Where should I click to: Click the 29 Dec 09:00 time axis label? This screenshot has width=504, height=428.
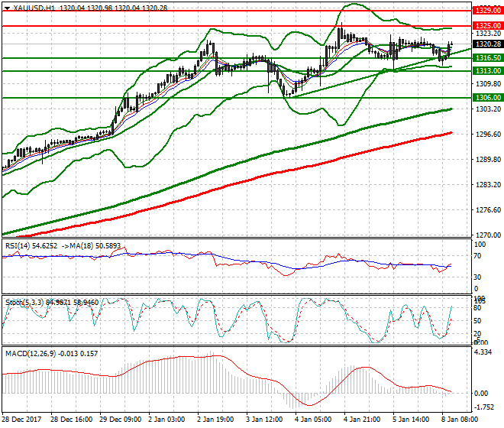coord(120,420)
